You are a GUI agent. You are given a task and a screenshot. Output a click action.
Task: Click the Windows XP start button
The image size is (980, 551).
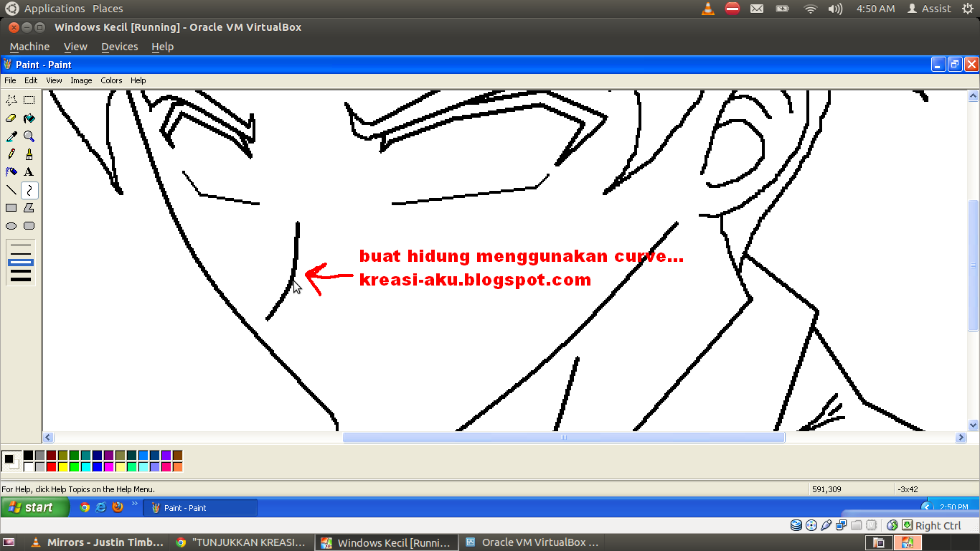[x=35, y=507]
